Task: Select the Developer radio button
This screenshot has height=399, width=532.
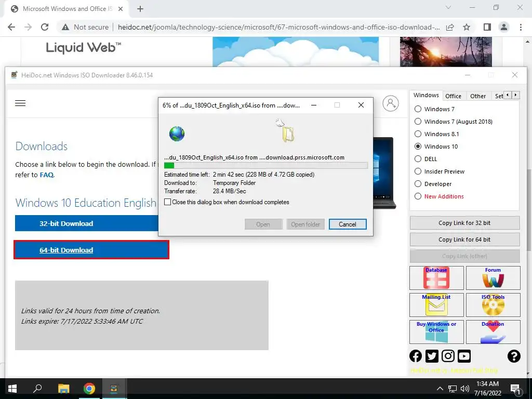Action: (x=418, y=184)
